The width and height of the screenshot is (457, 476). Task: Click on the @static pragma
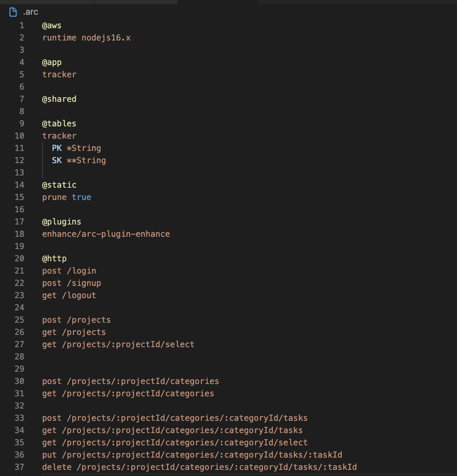click(59, 185)
